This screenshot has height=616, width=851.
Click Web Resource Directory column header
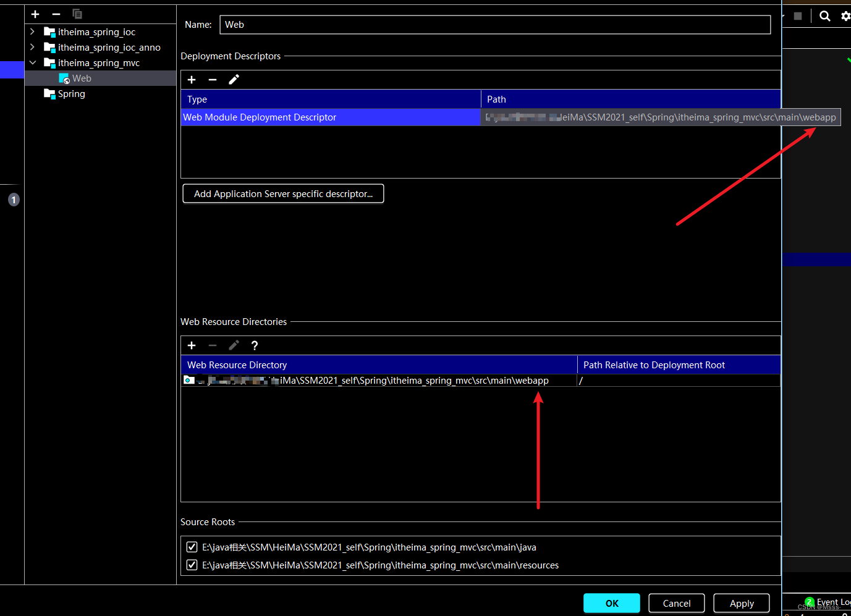[x=379, y=365]
